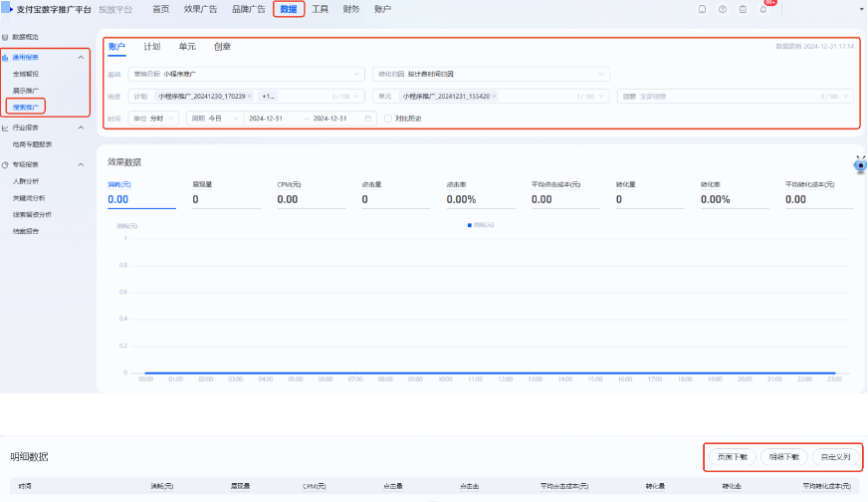Remove unit tag 小程序推广_20241231_155420
Image resolution: width=868 pixels, height=502 pixels.
[x=495, y=97]
